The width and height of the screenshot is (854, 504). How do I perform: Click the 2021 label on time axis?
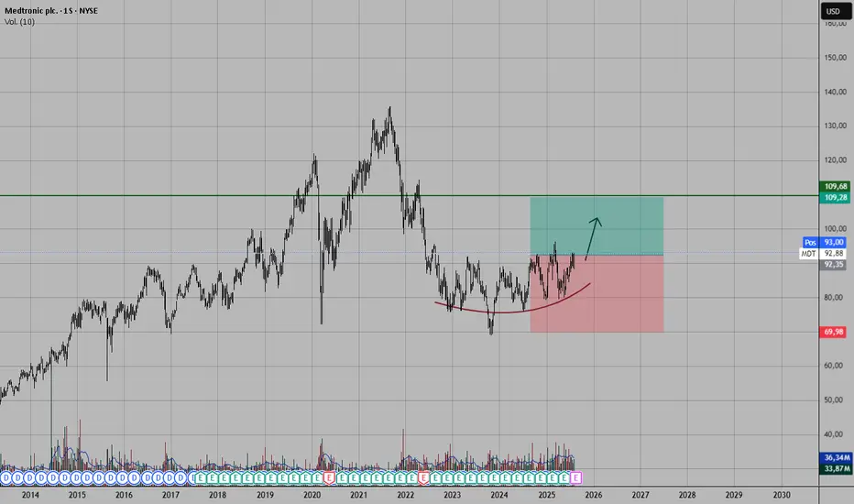[358, 495]
